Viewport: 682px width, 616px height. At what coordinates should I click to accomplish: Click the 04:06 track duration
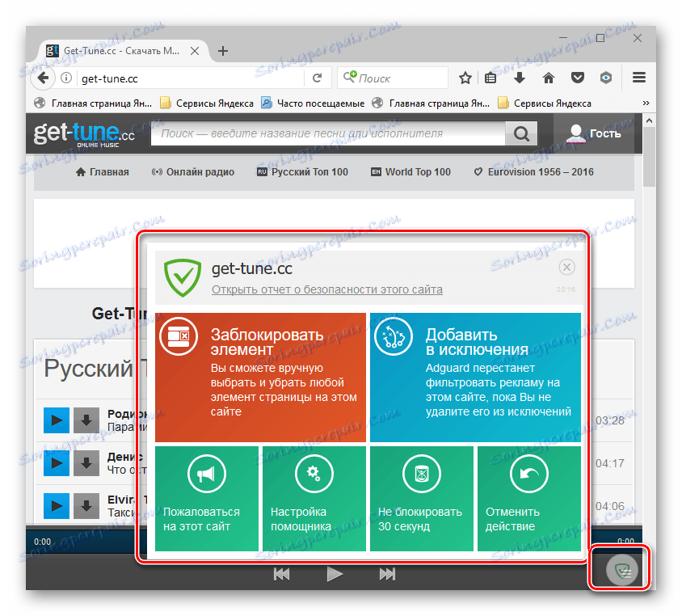pyautogui.click(x=610, y=506)
